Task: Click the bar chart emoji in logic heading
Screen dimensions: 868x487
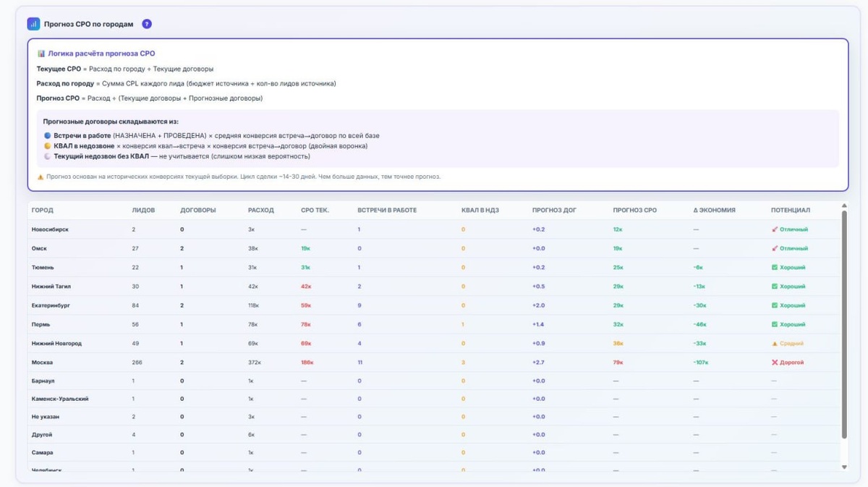Action: (41, 54)
